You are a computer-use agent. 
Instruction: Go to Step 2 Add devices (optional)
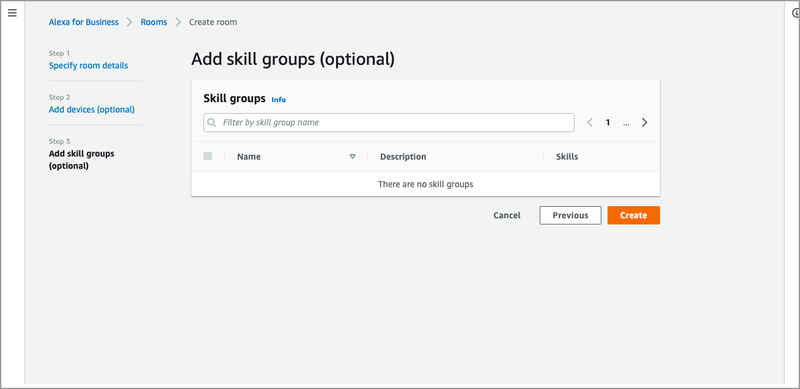(92, 109)
